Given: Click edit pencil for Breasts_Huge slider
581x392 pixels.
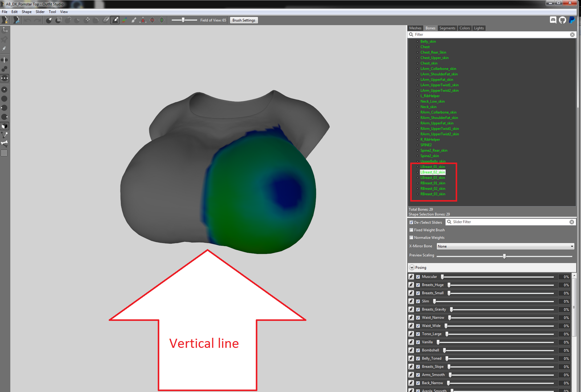Looking at the screenshot, I should click(411, 285).
